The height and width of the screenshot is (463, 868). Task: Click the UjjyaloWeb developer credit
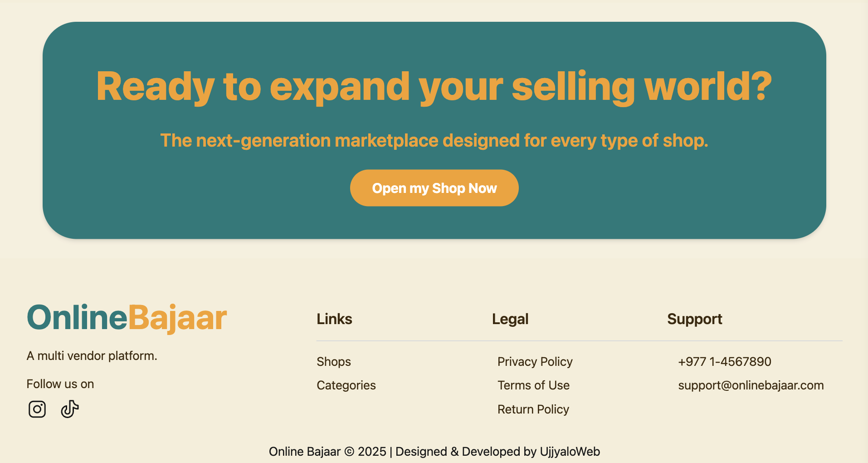(570, 452)
